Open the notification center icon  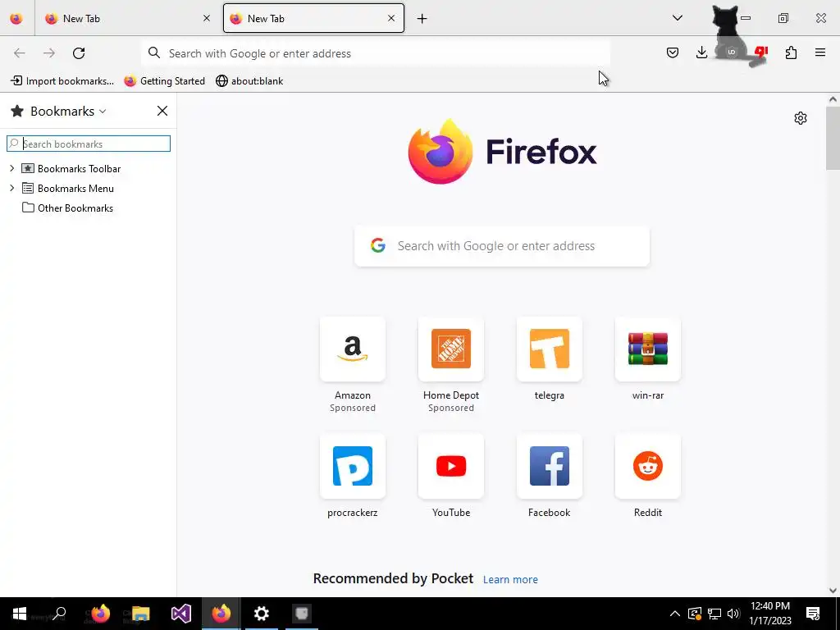pyautogui.click(x=813, y=614)
